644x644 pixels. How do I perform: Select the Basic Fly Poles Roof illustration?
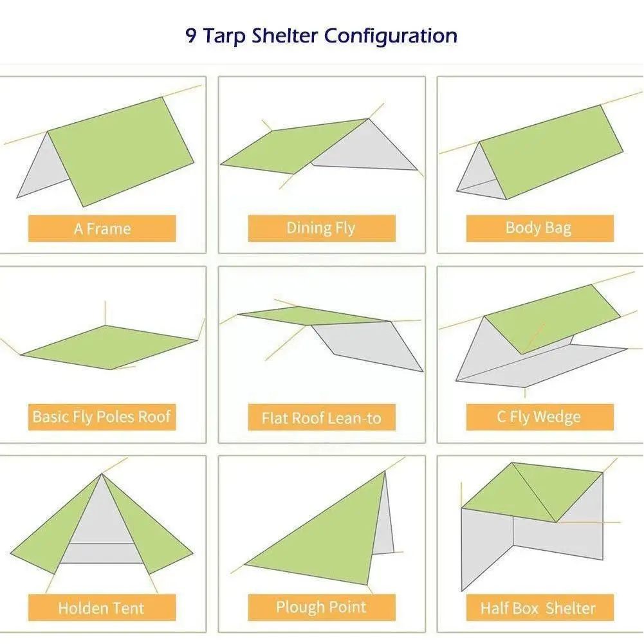point(109,346)
